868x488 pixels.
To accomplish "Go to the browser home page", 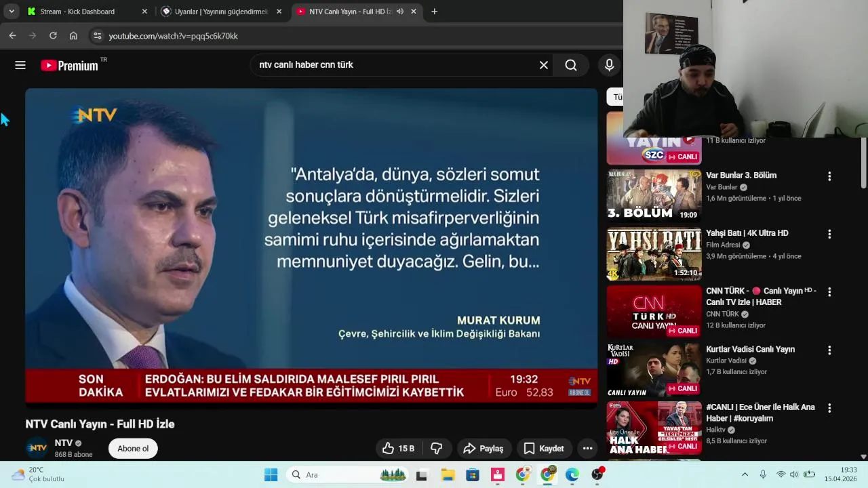I will point(73,36).
